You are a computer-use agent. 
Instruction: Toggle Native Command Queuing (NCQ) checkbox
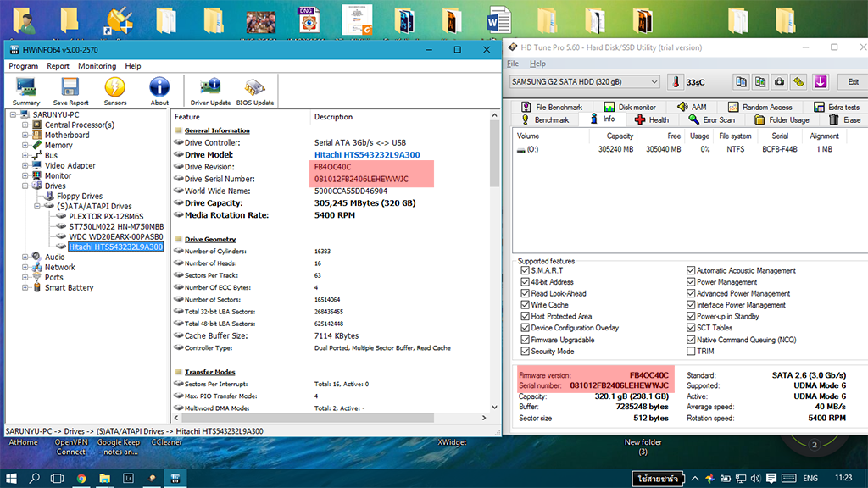pyautogui.click(x=691, y=340)
